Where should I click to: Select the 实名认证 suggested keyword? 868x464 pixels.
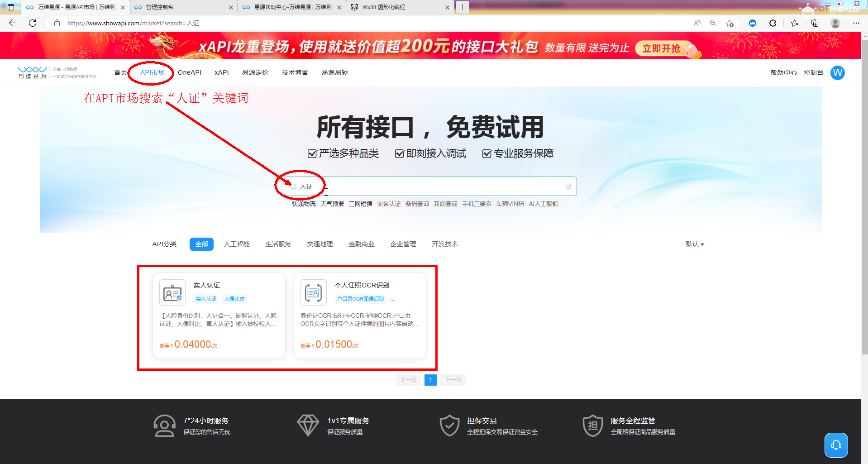(389, 204)
